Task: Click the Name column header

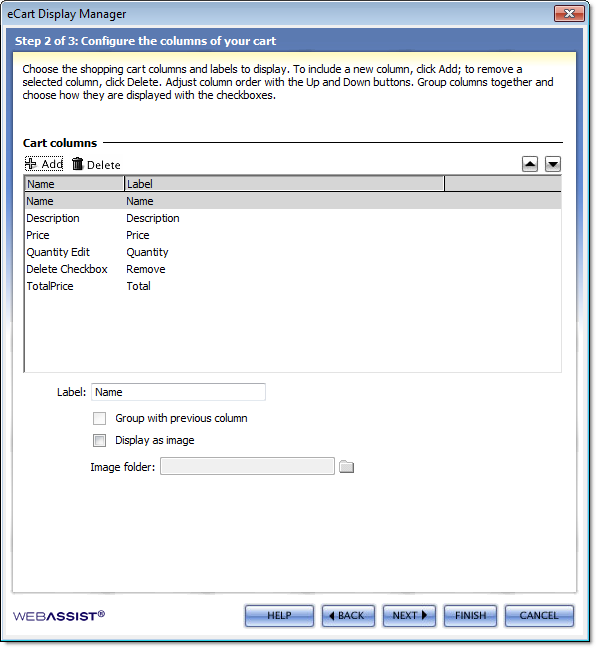Action: coord(74,184)
